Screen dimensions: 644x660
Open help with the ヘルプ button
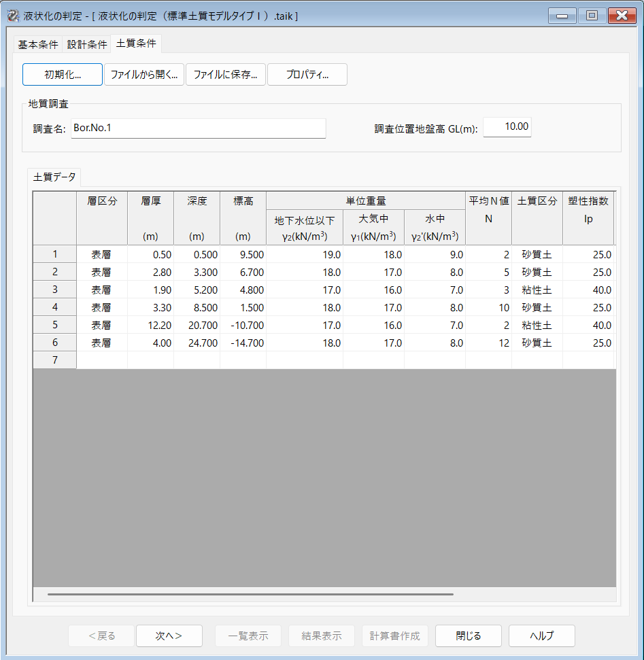pyautogui.click(x=542, y=636)
